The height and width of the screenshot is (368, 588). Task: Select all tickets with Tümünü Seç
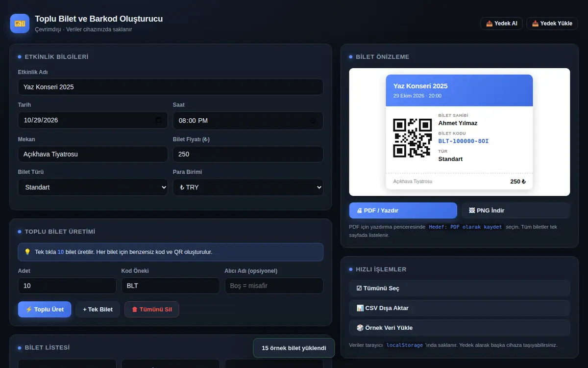[460, 289]
